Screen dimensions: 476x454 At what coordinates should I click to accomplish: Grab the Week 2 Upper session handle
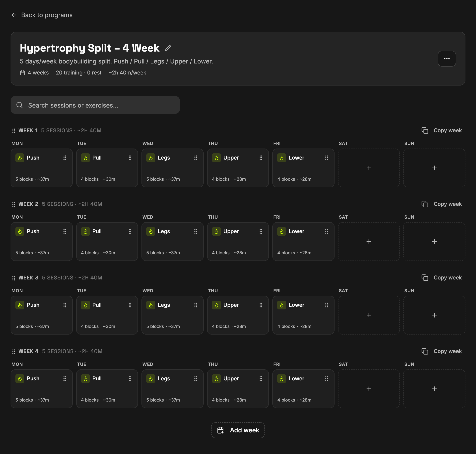[x=261, y=231]
